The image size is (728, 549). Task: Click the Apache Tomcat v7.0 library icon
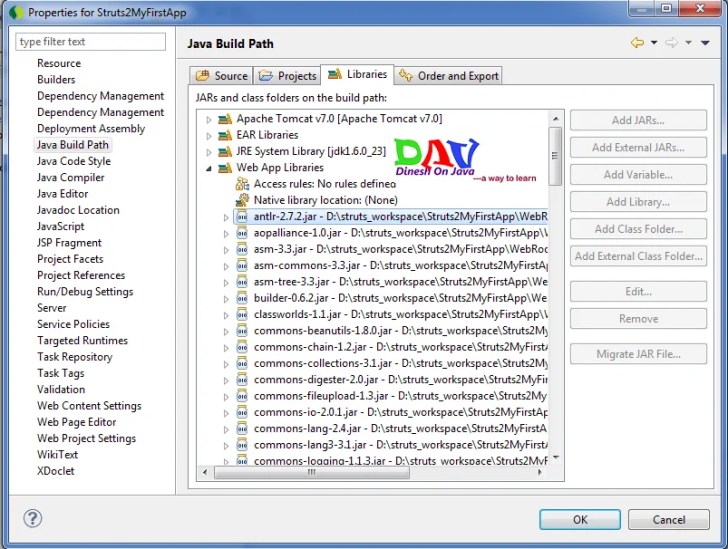pos(225,119)
